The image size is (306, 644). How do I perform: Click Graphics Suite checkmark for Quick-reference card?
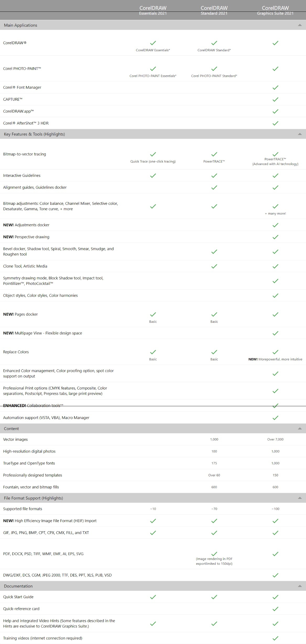[275, 609]
